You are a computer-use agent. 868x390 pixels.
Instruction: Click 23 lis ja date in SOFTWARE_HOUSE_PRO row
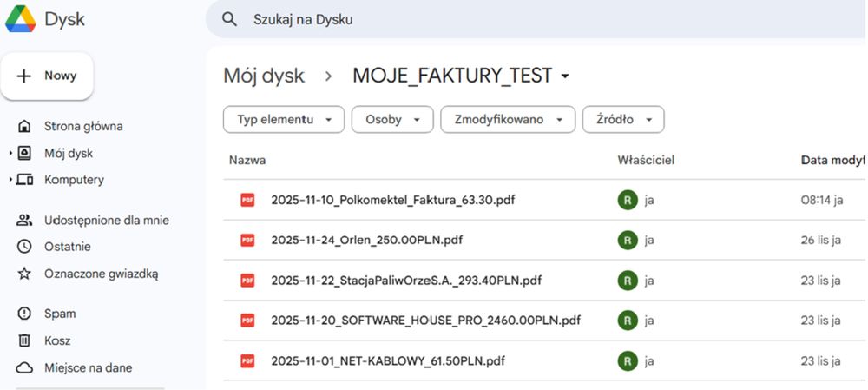[x=820, y=321]
